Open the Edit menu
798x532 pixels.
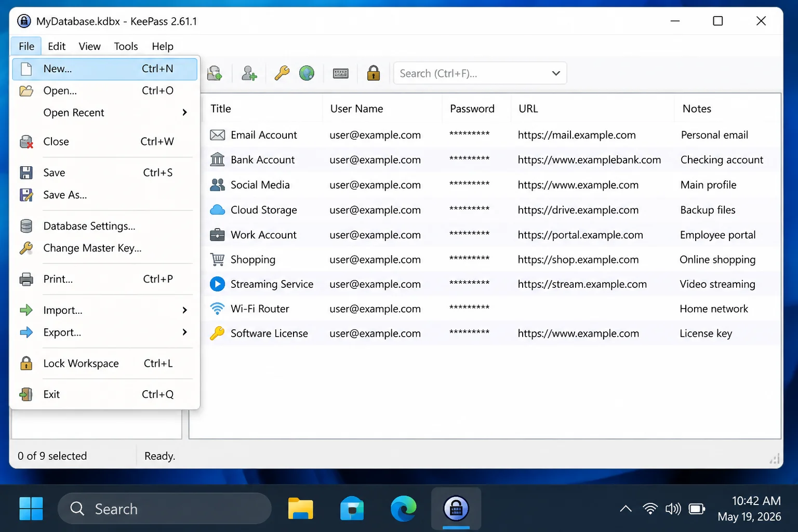pos(57,46)
